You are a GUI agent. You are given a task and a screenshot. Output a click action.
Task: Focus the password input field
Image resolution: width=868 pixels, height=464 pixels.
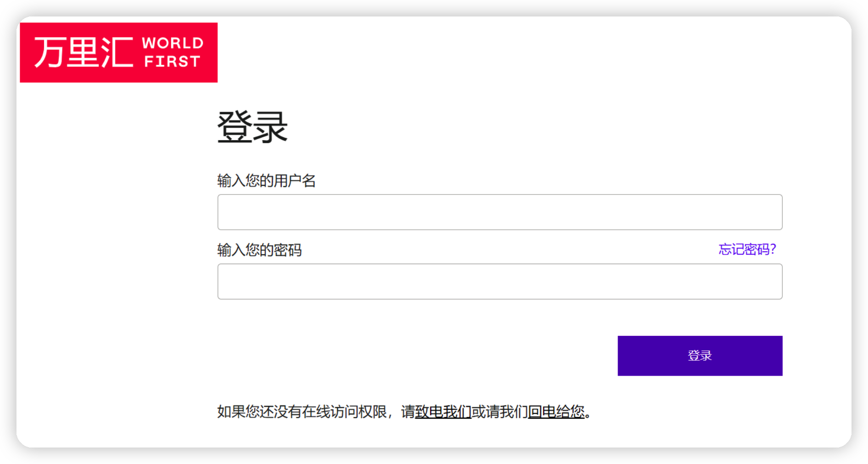[500, 281]
